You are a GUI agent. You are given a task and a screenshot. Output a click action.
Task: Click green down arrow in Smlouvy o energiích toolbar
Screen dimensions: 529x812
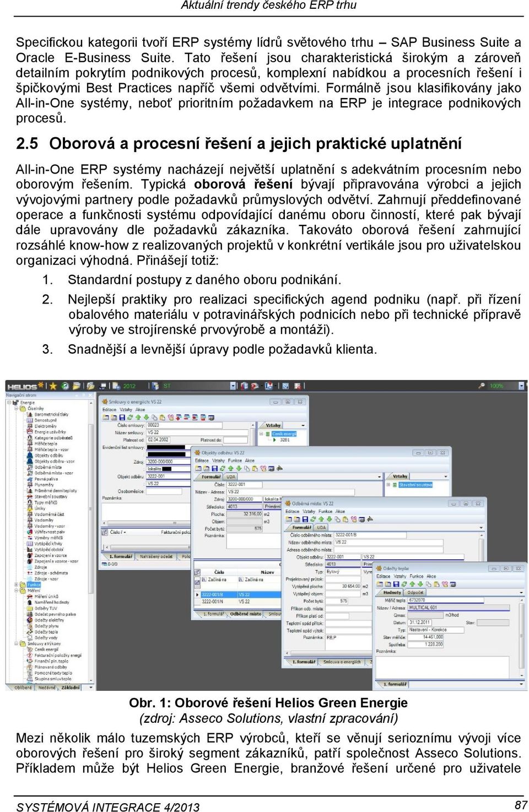(146, 418)
